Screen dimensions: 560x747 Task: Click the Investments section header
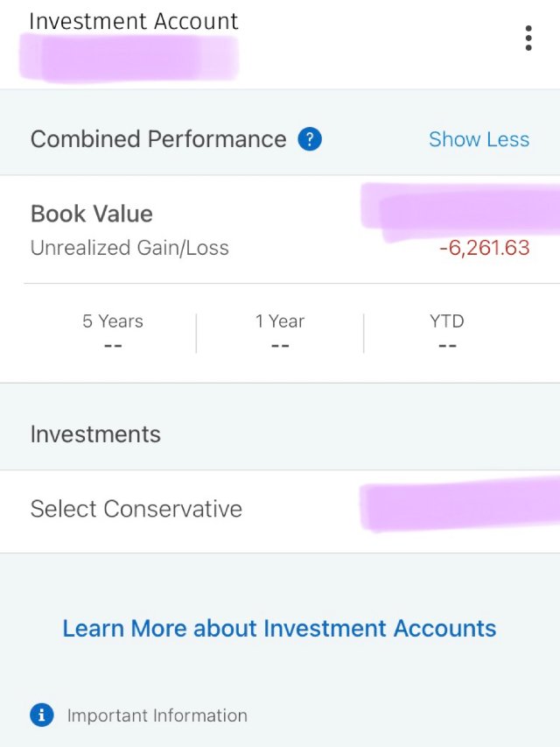coord(96,433)
